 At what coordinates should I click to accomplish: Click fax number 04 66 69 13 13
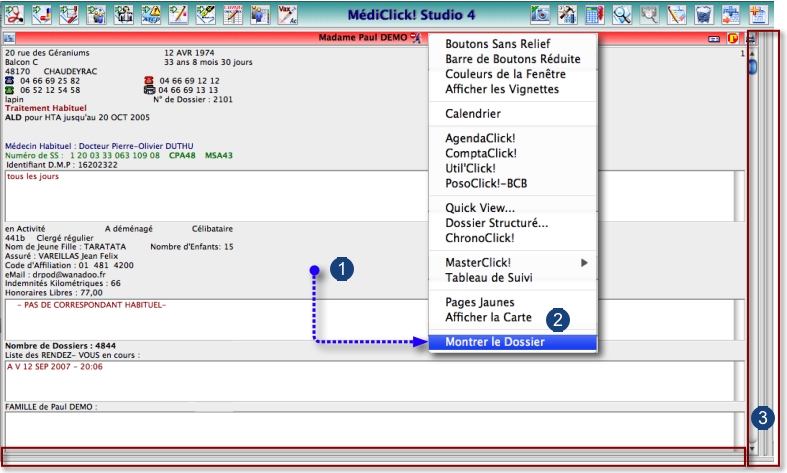point(188,90)
